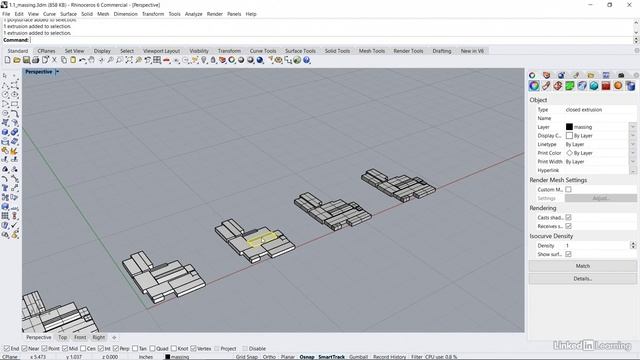Toggle the Mid osnap checkbox
Viewport: 640px width, 360px height.
(x=65, y=349)
